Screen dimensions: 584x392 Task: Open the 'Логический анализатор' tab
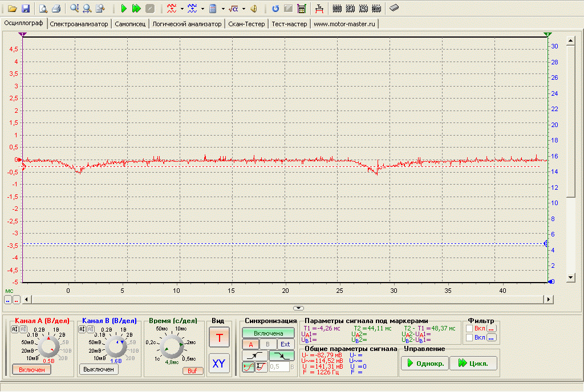pyautogui.click(x=186, y=24)
